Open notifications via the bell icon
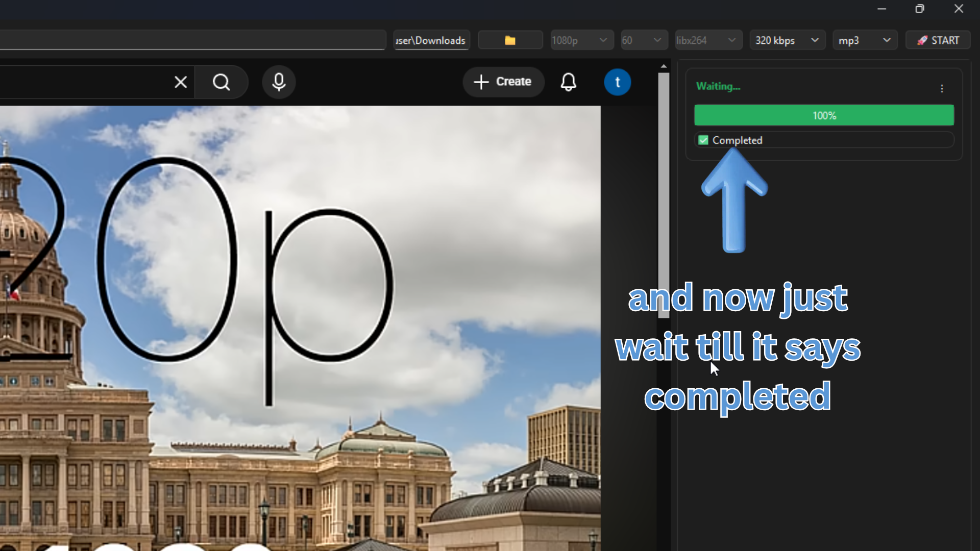This screenshot has height=551, width=980. 569,82
